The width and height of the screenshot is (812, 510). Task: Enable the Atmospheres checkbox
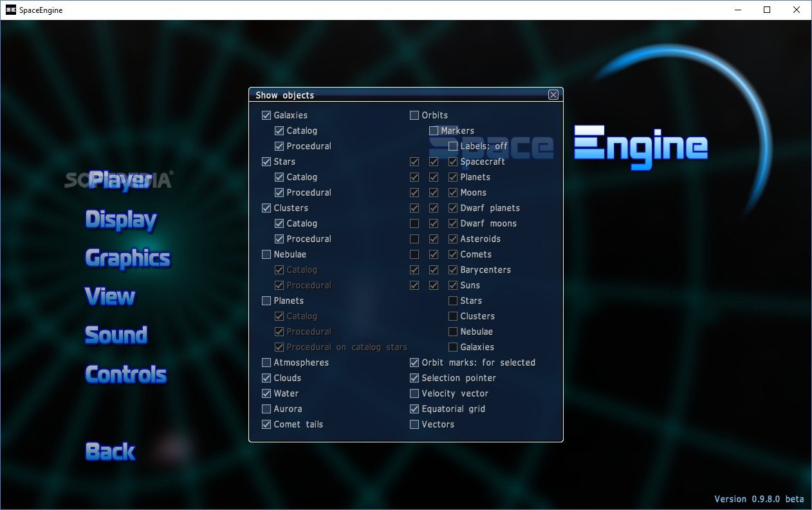tap(266, 363)
